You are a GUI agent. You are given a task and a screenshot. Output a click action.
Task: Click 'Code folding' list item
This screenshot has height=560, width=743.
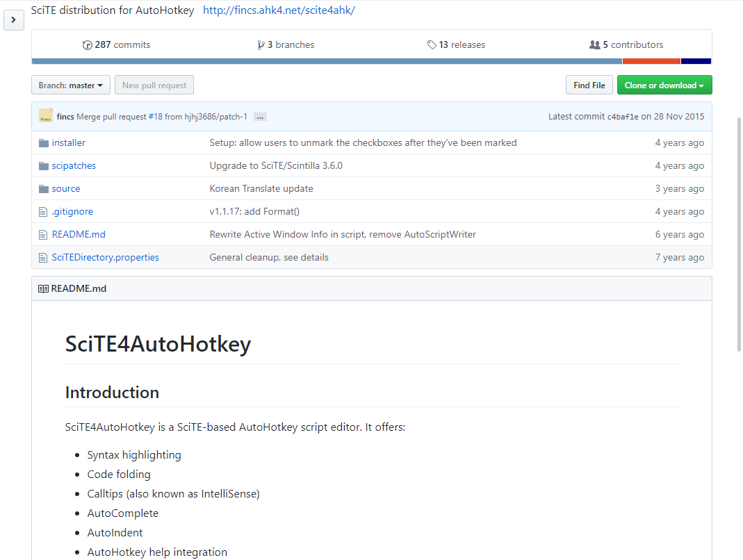click(119, 475)
